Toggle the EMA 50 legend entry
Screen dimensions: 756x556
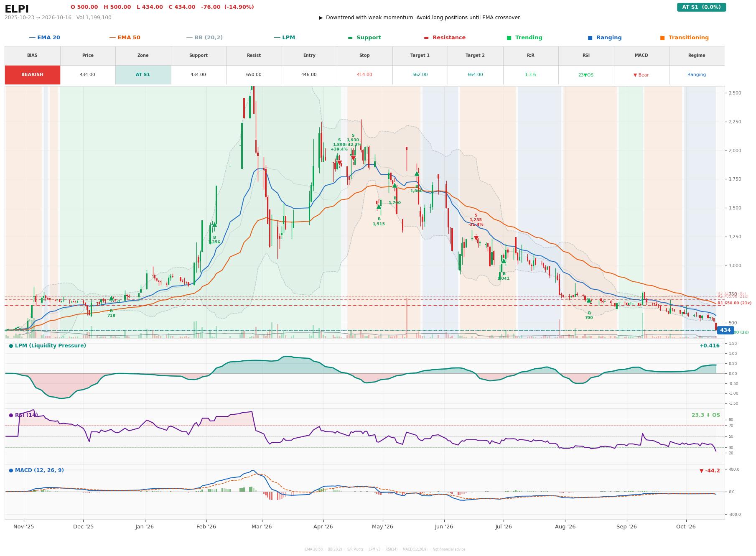point(125,38)
